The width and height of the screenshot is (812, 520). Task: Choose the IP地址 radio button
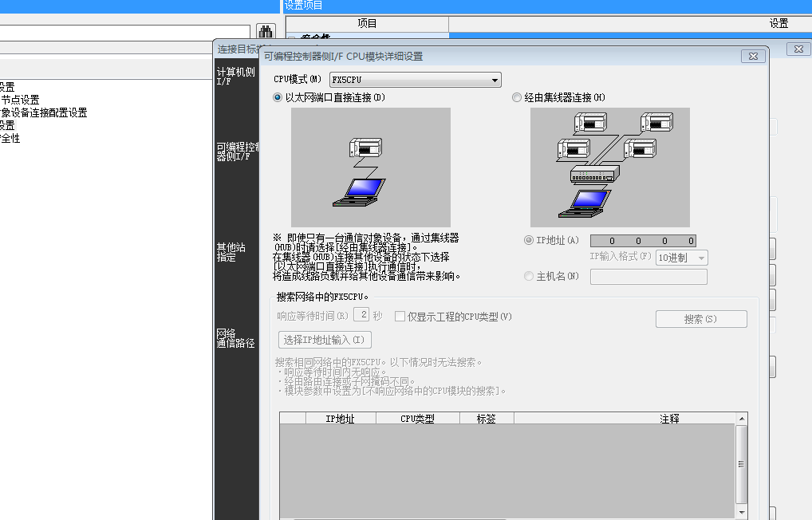[529, 240]
